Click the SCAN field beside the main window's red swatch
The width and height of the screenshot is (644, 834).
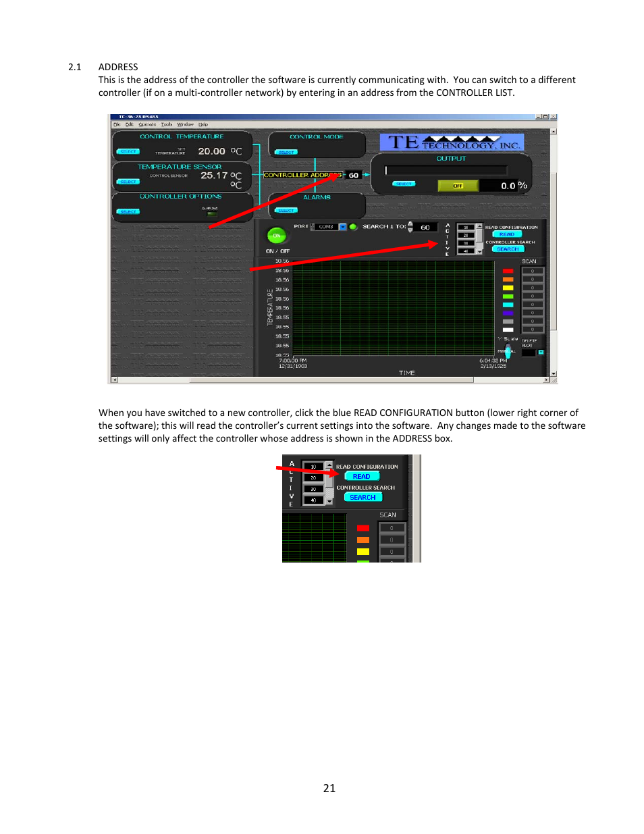[533, 271]
